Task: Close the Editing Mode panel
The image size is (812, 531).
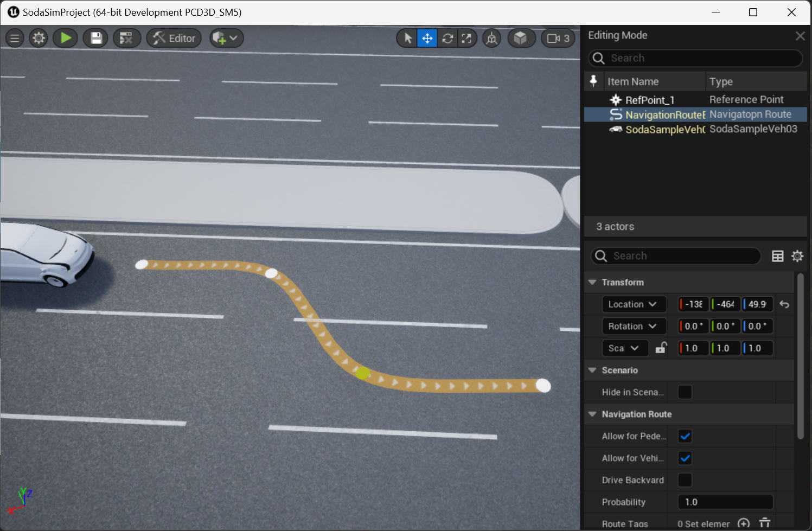Action: (x=800, y=36)
